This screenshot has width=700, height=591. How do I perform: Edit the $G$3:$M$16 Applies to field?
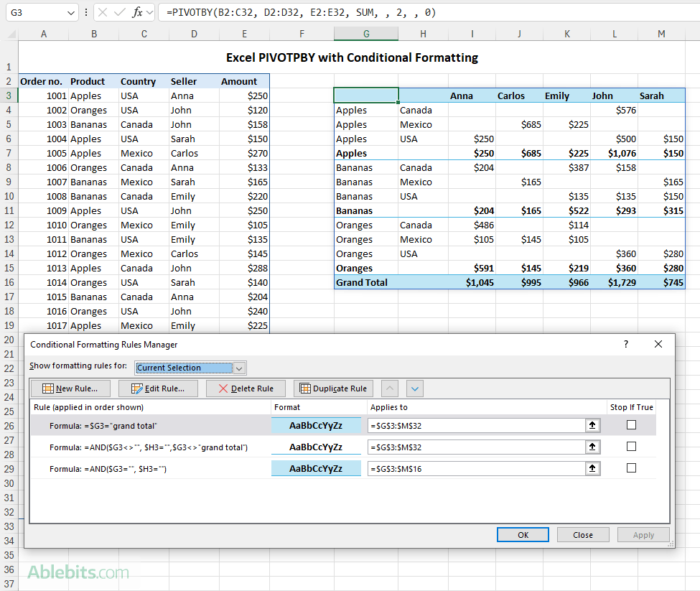476,468
